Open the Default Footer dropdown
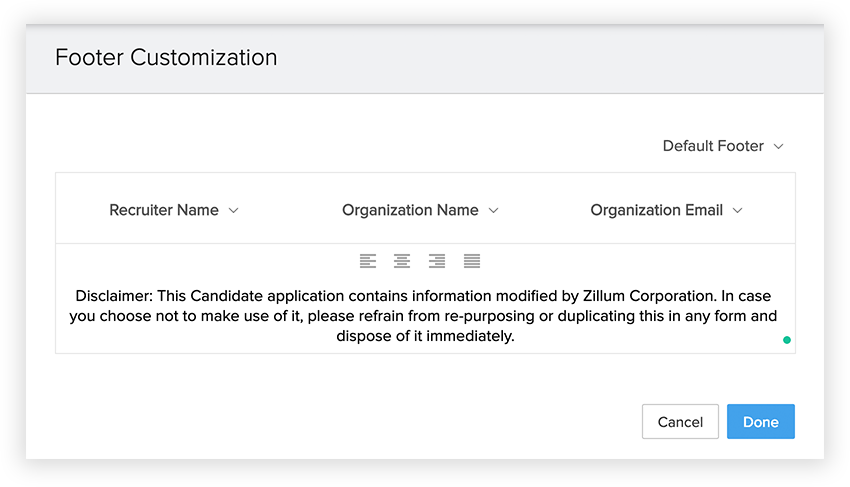Image resolution: width=850 pixels, height=487 pixels. tap(713, 146)
